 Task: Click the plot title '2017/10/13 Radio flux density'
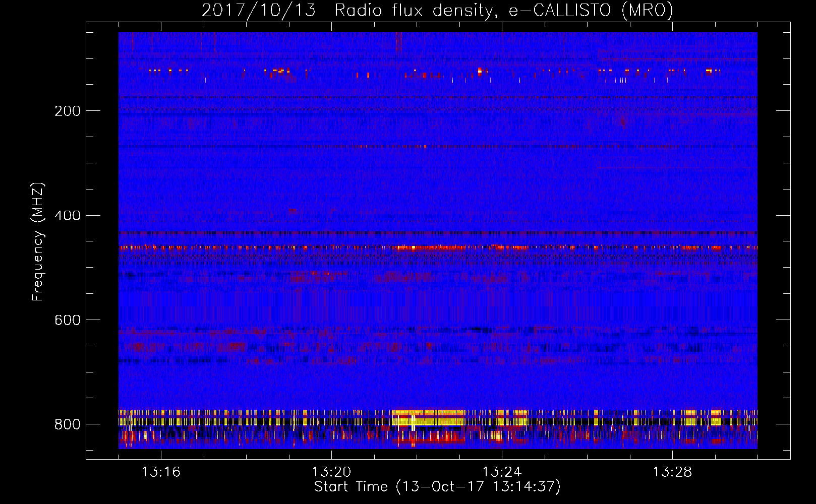pyautogui.click(x=437, y=10)
